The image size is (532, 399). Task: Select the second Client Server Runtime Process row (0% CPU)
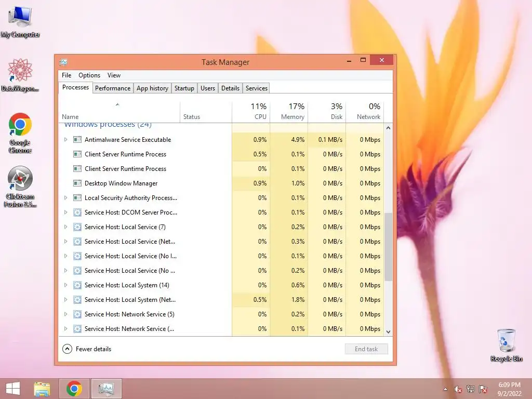pyautogui.click(x=221, y=169)
